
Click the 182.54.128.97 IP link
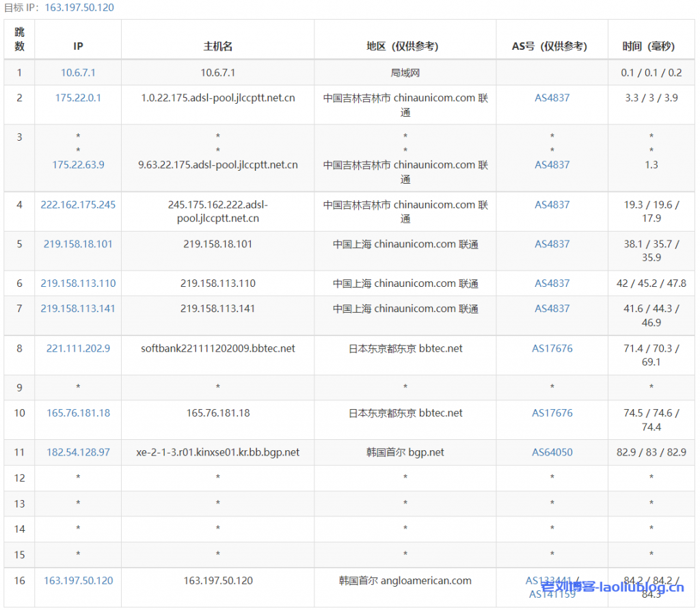[78, 452]
